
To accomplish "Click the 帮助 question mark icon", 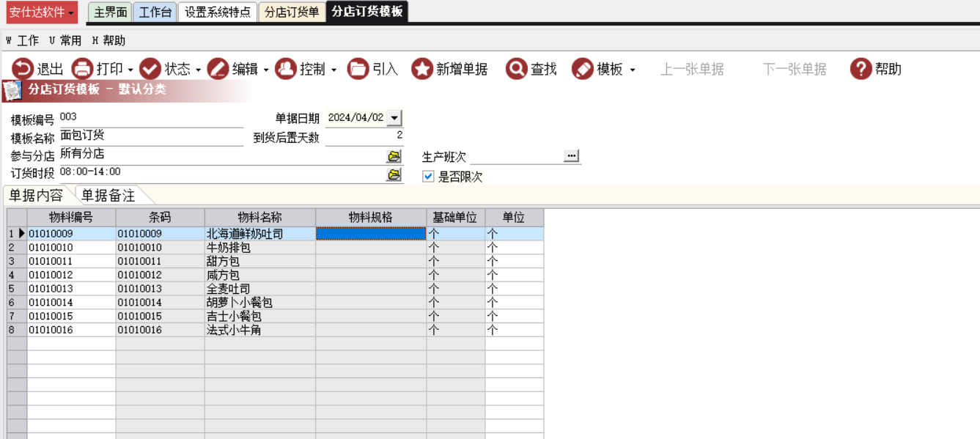I will 861,69.
